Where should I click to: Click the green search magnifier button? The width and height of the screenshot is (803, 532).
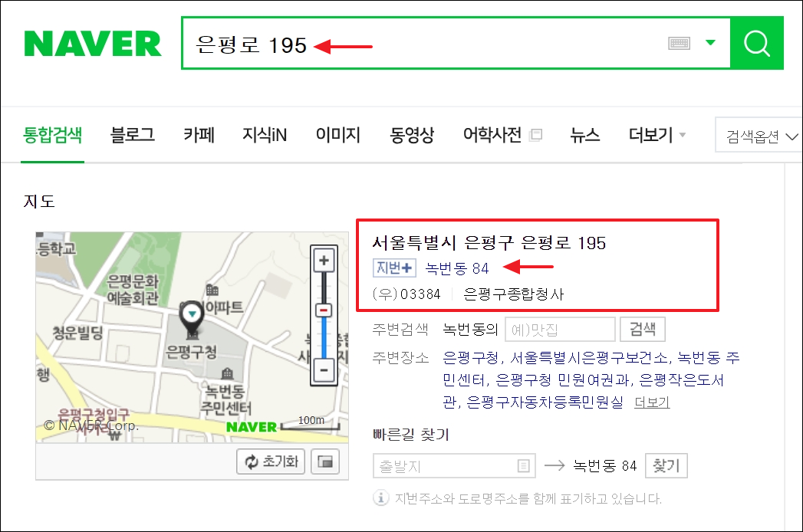click(x=757, y=43)
